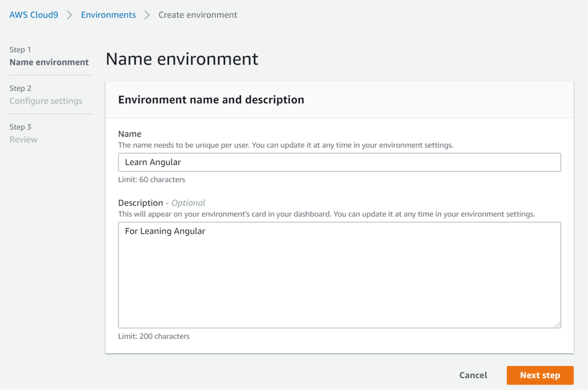Go to the Environments breadcrumb link
The image size is (588, 390).
pos(108,15)
